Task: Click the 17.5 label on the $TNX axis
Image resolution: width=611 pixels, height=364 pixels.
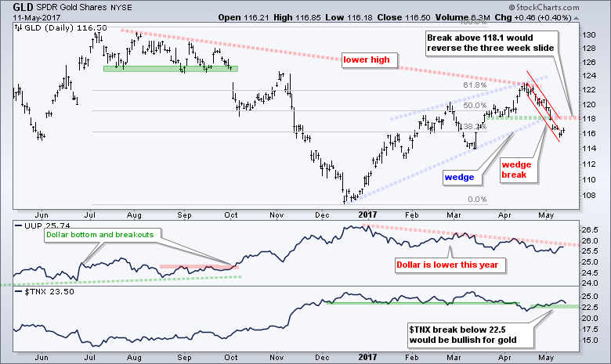Action: (590, 330)
